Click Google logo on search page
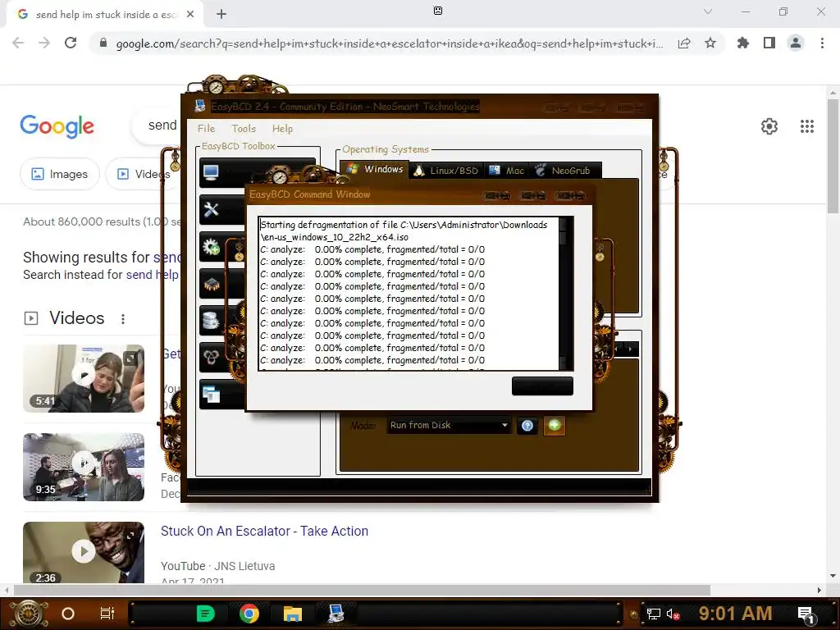Screen dimensions: 840x630 (x=57, y=126)
